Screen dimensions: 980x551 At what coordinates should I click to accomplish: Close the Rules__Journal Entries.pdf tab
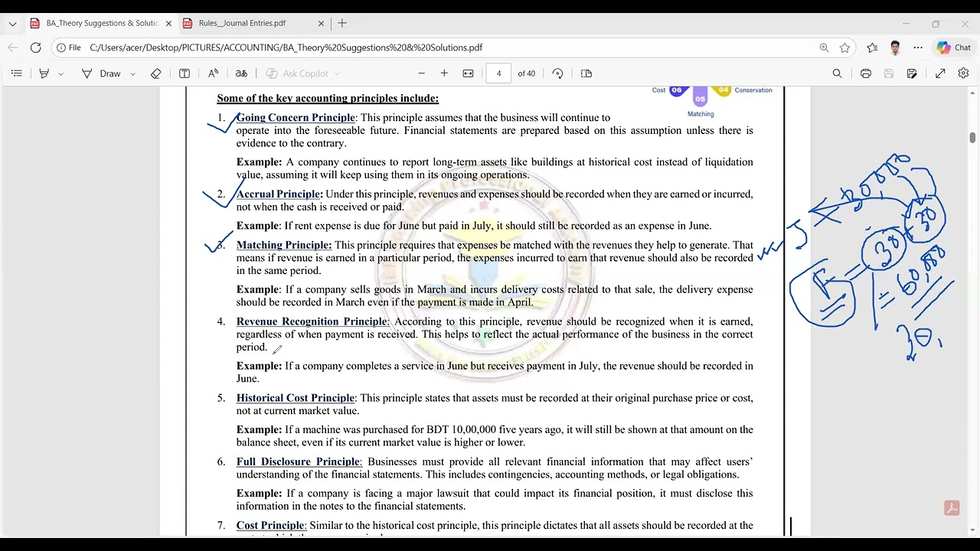[321, 24]
